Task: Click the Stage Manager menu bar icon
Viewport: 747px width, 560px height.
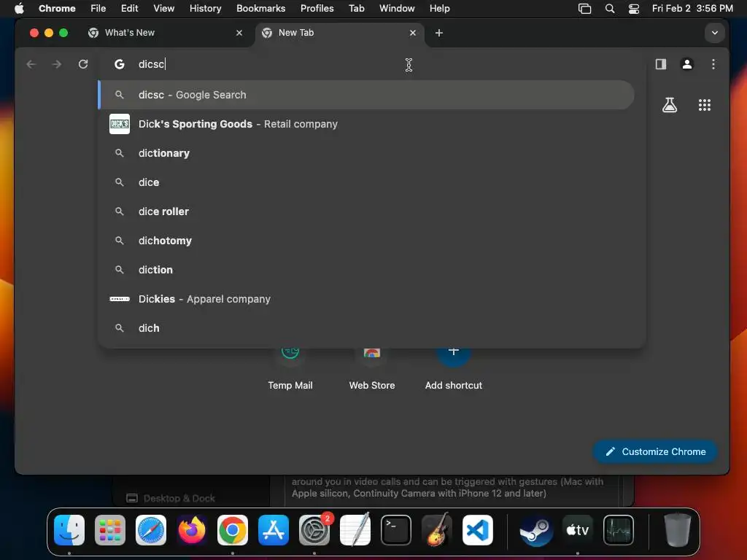Action: pyautogui.click(x=584, y=9)
